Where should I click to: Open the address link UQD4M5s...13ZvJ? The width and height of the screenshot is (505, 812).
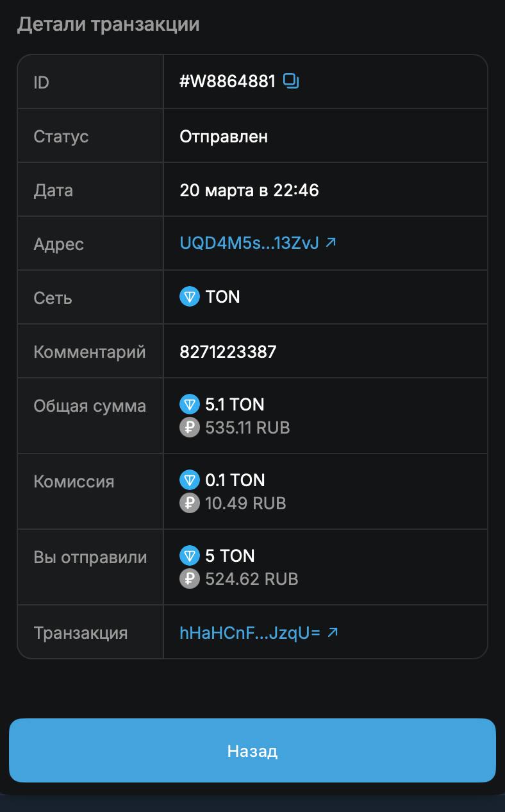(x=249, y=243)
